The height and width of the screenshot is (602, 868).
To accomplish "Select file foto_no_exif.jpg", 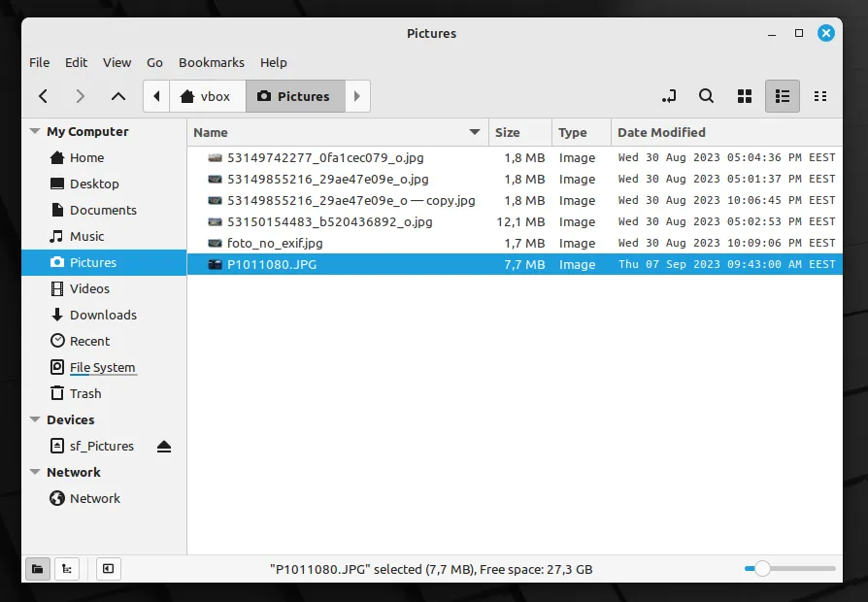I will (515, 243).
